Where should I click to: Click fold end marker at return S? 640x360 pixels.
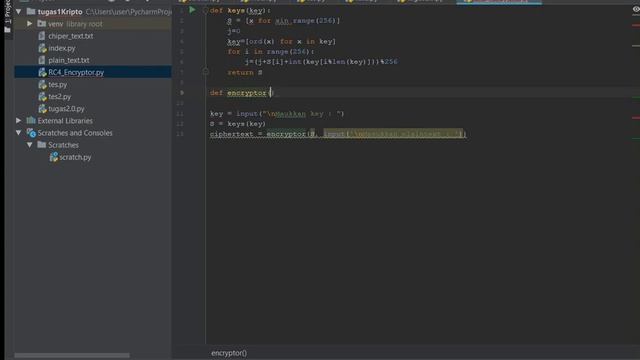click(205, 72)
